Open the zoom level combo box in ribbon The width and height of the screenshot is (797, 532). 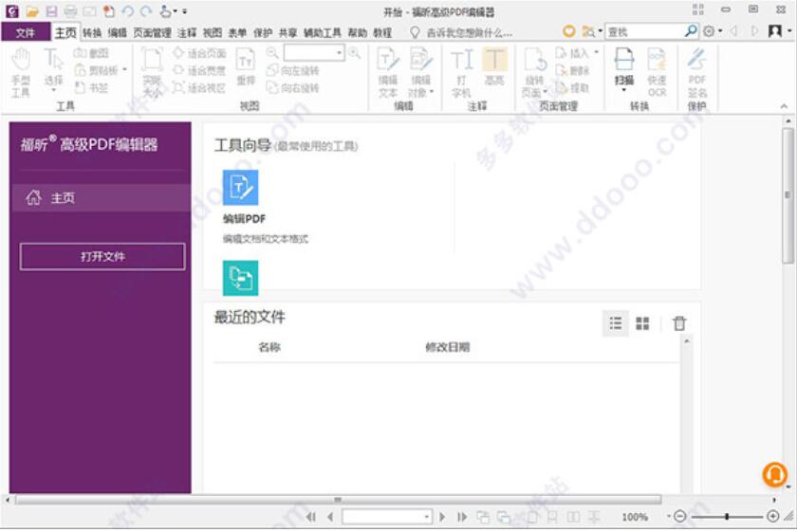coord(314,53)
